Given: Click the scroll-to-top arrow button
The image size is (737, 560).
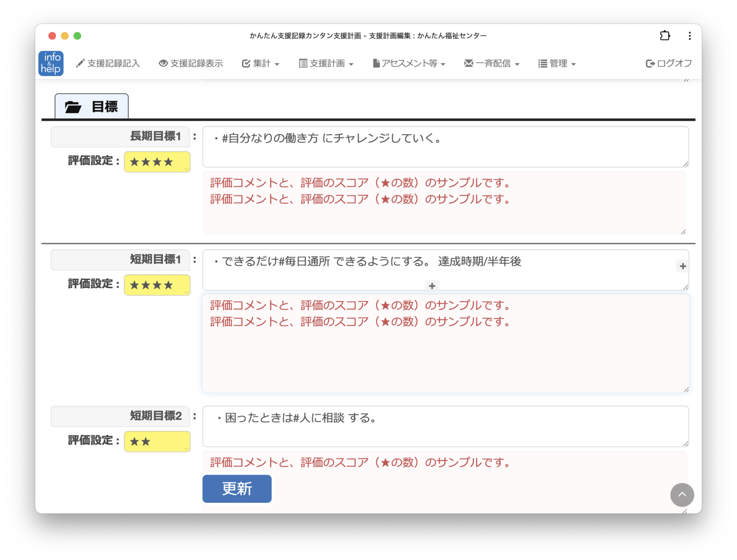Looking at the screenshot, I should pos(682,495).
